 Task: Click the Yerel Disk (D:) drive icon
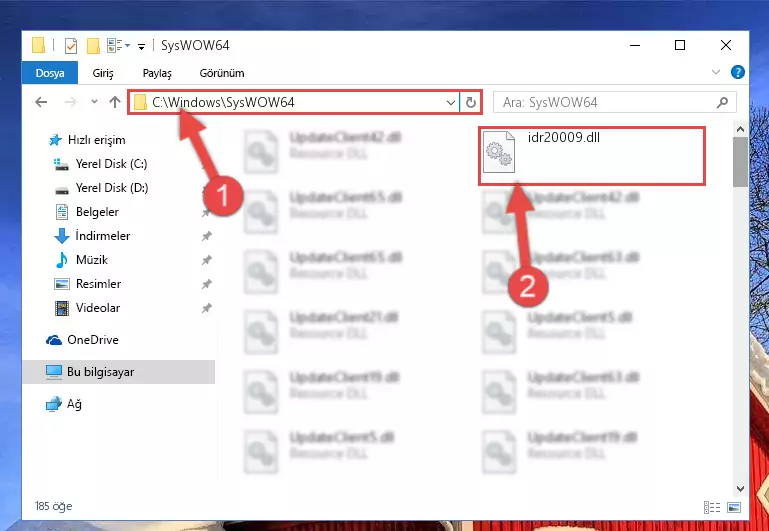[61, 189]
